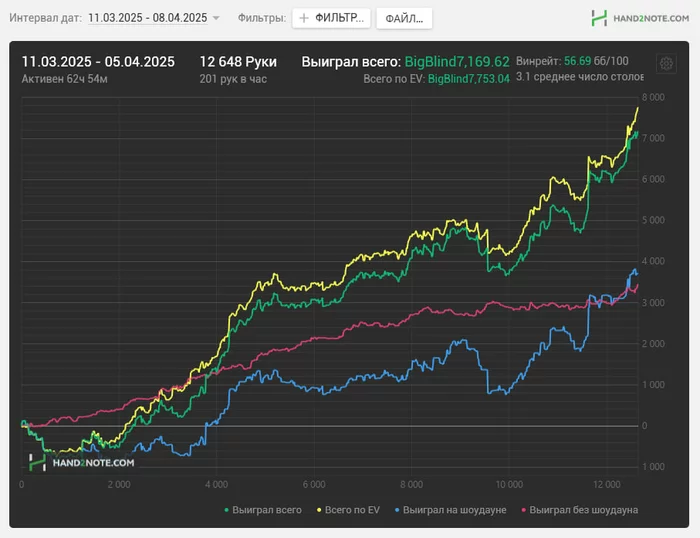700x538 pixels.
Task: Click the winrate value 56.69
Action: click(577, 61)
